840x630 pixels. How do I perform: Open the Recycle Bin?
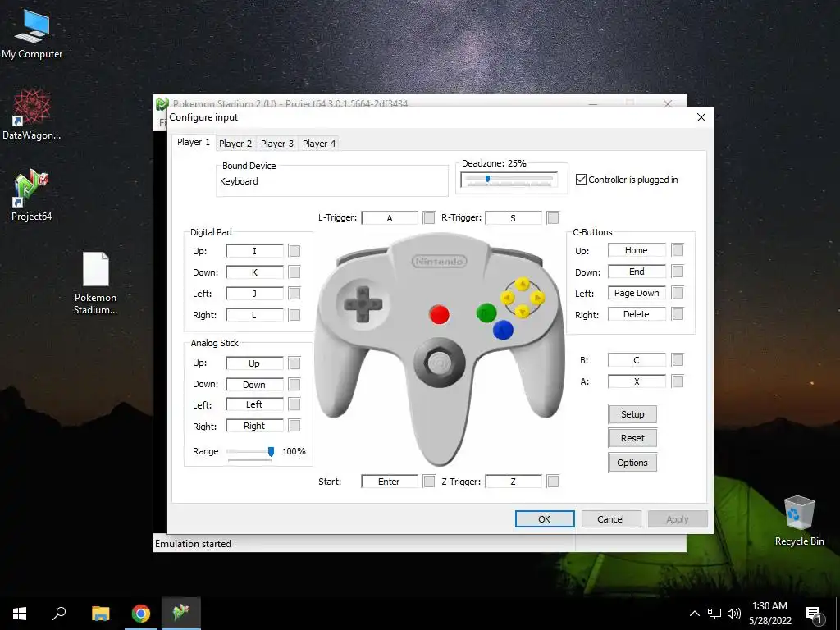click(799, 521)
